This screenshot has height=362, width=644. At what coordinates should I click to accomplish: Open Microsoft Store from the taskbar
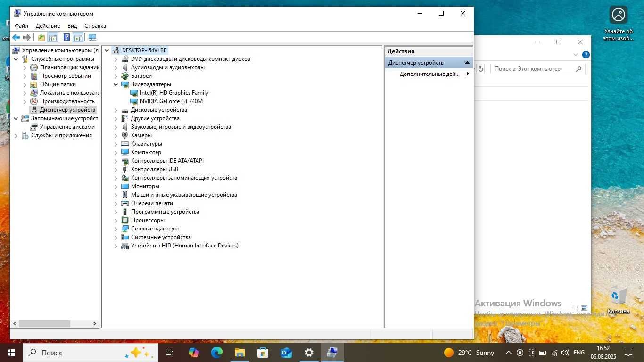tap(263, 353)
